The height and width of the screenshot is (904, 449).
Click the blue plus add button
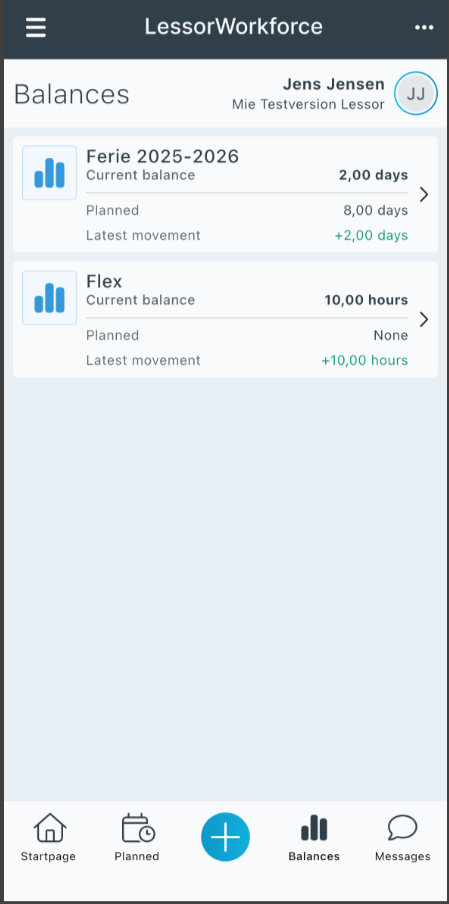(225, 837)
